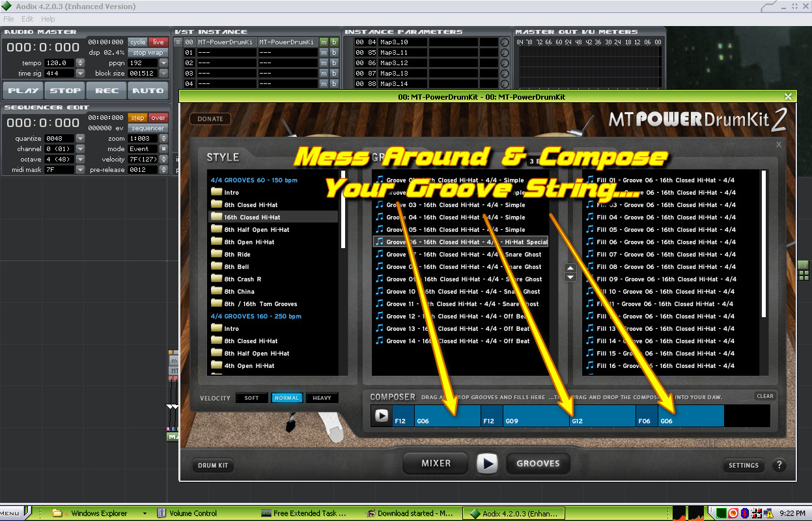Open the Mixer view
Image resolution: width=812 pixels, height=521 pixels.
(436, 463)
